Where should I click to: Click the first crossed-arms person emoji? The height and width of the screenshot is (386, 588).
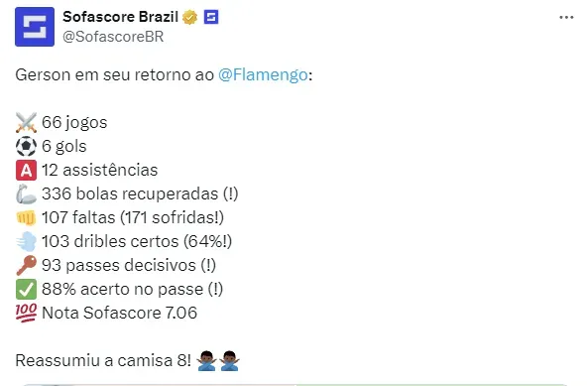click(x=206, y=361)
